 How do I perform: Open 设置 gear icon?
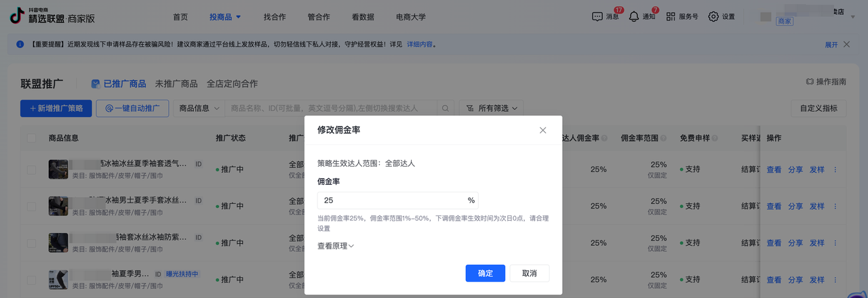(713, 17)
